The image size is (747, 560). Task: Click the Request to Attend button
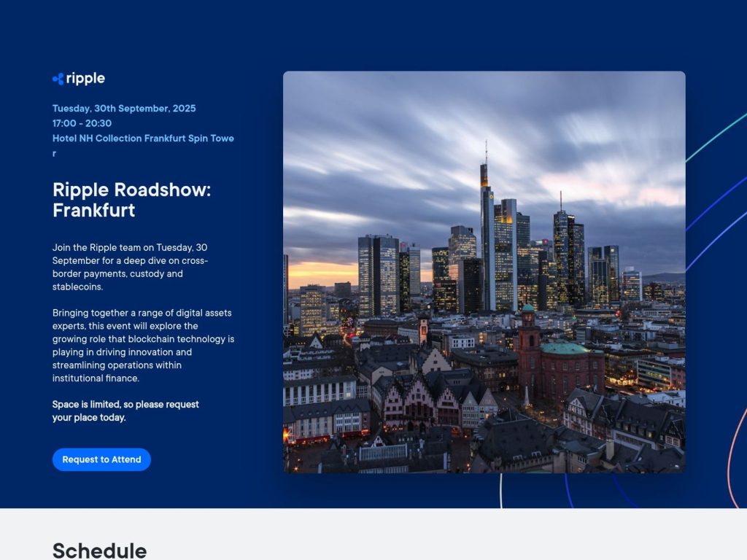101,459
